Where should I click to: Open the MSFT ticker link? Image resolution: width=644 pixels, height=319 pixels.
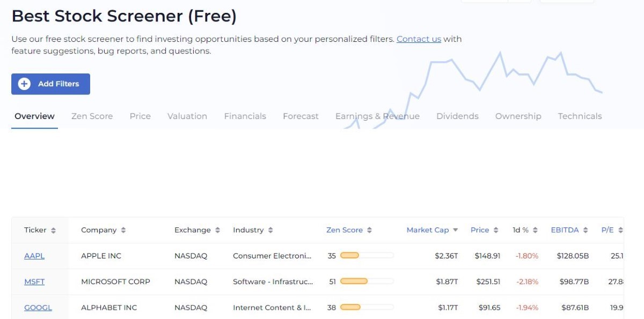[x=34, y=282]
